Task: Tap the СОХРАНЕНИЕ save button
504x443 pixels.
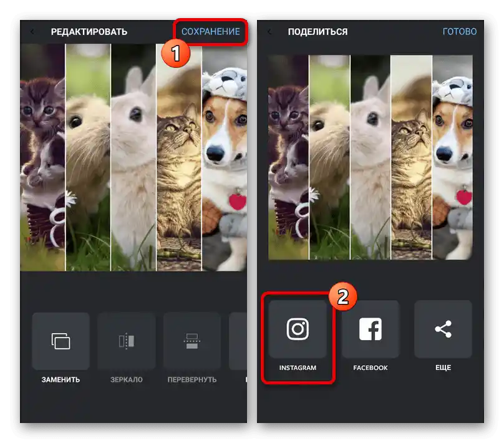Action: [x=211, y=31]
